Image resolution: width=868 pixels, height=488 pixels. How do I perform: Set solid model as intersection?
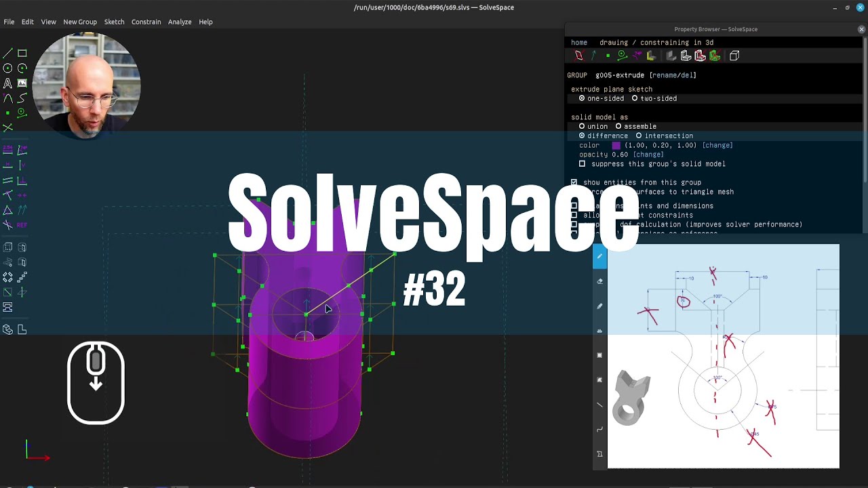click(x=664, y=136)
